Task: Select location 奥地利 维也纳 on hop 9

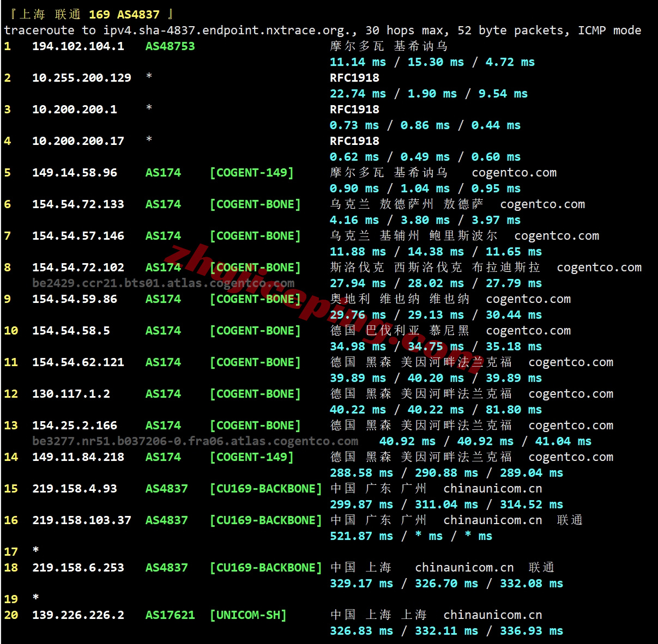Action: click(x=400, y=299)
